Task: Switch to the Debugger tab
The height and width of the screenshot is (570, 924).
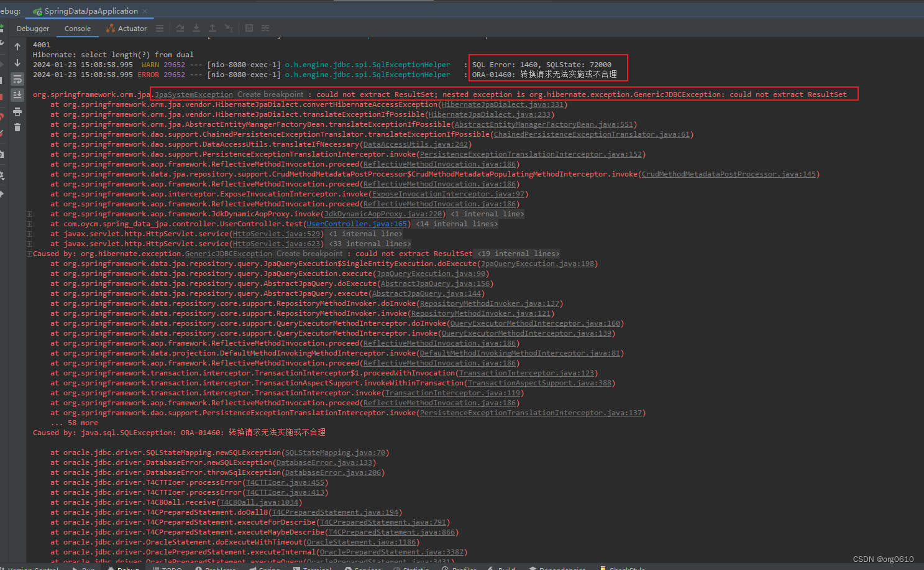Action: pos(33,29)
